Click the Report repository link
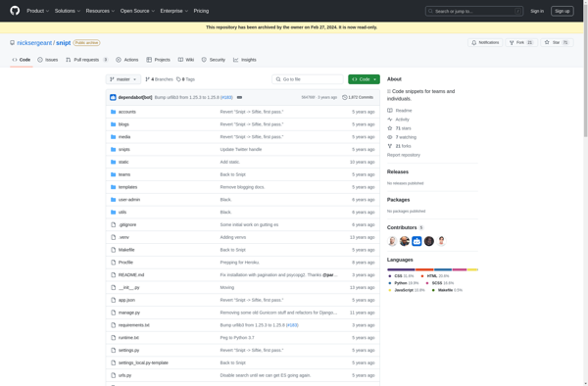The height and width of the screenshot is (386, 588). pos(404,155)
